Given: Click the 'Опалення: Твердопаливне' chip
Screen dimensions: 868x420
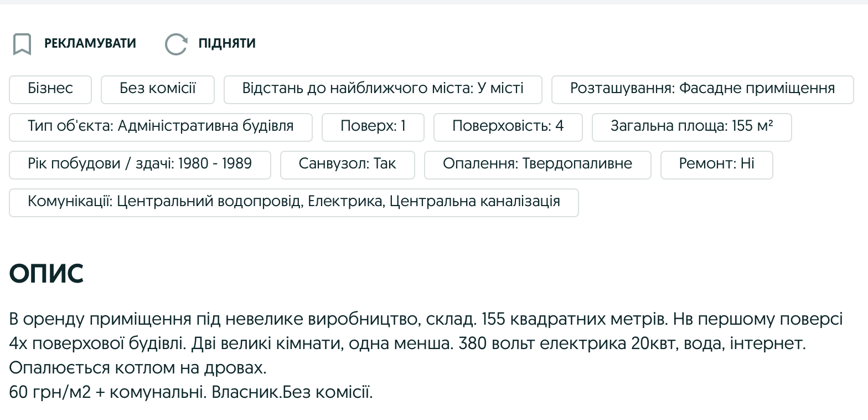Looking at the screenshot, I should 537,164.
